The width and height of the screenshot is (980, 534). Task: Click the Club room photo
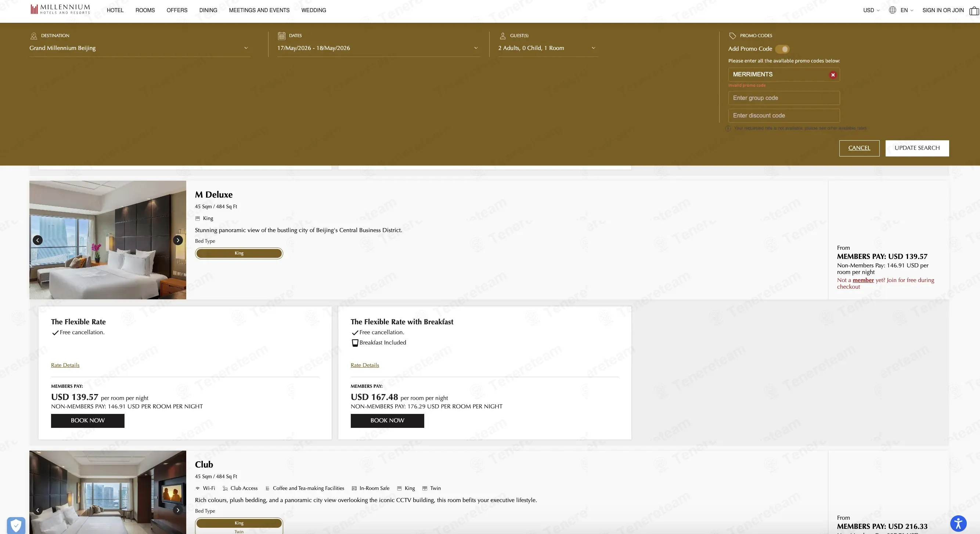point(108,492)
